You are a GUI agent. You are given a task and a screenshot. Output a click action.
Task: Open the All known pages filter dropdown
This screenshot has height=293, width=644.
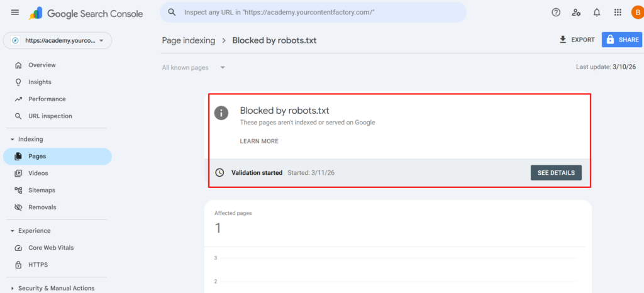pyautogui.click(x=193, y=68)
